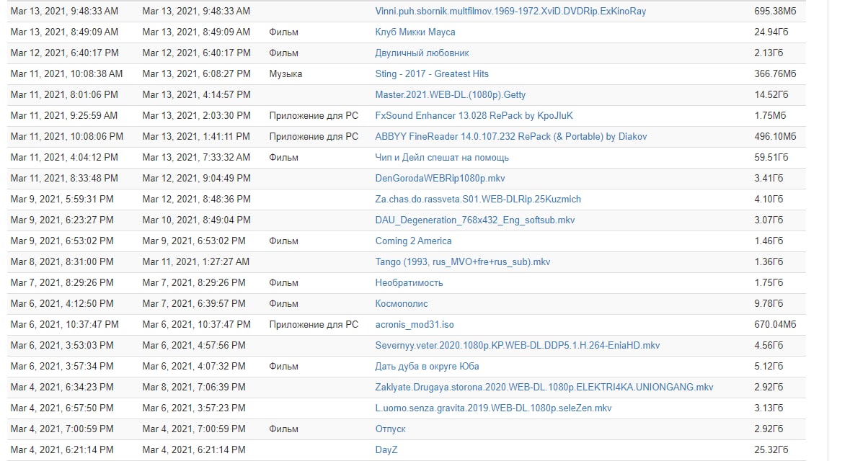Select Фильм category beside Двуличный любовник
Viewport: 868px width, 461px height.
click(x=283, y=53)
